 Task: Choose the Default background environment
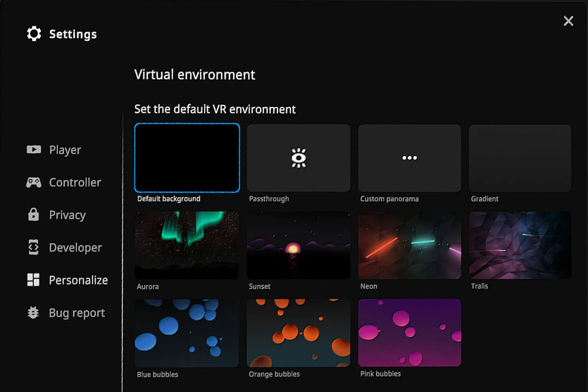(187, 158)
